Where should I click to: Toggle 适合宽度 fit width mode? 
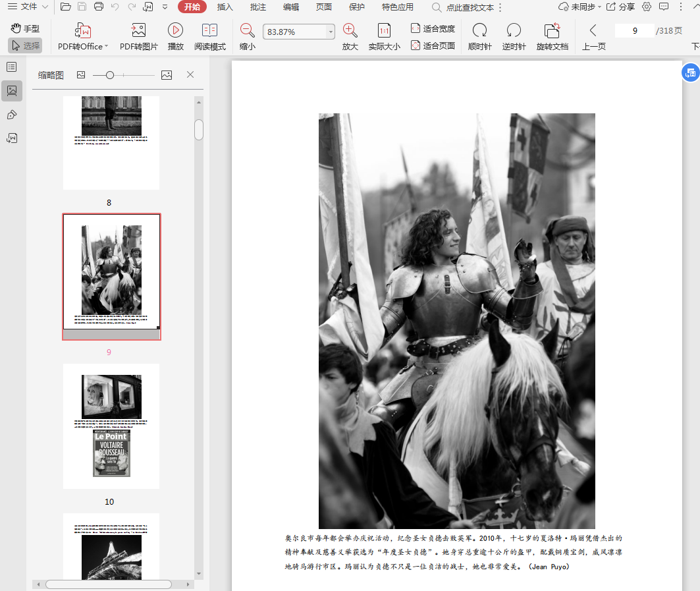(x=433, y=28)
